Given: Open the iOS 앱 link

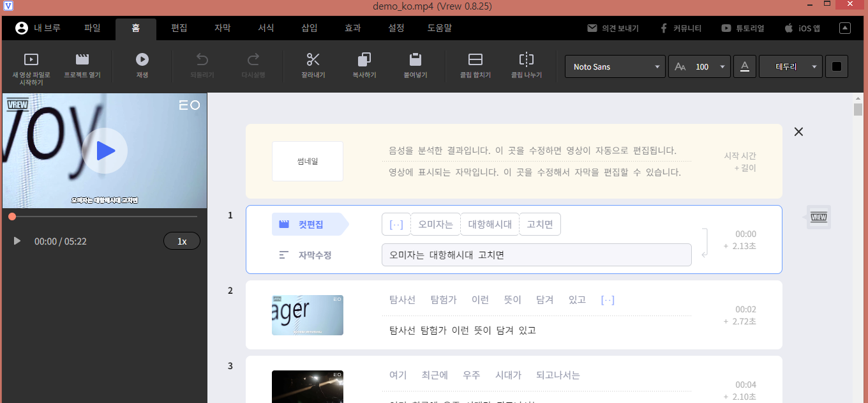Looking at the screenshot, I should pyautogui.click(x=802, y=28).
